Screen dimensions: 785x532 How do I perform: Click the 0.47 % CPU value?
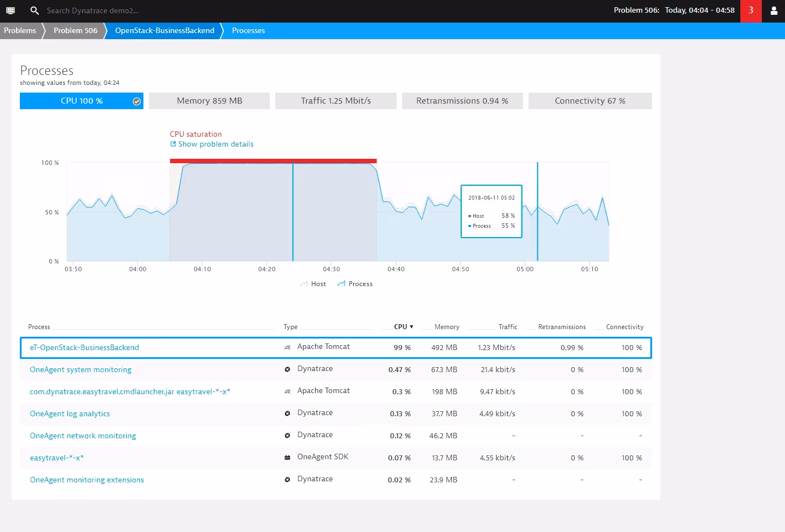pyautogui.click(x=399, y=369)
